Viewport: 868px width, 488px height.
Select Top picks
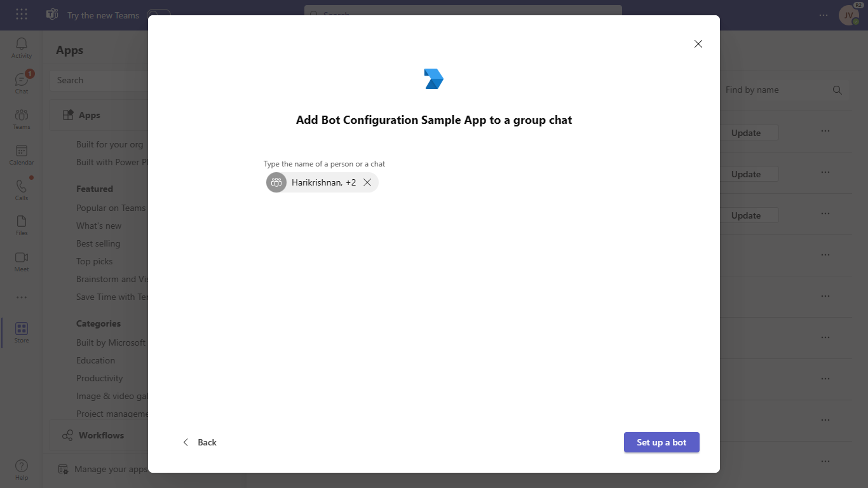94,261
